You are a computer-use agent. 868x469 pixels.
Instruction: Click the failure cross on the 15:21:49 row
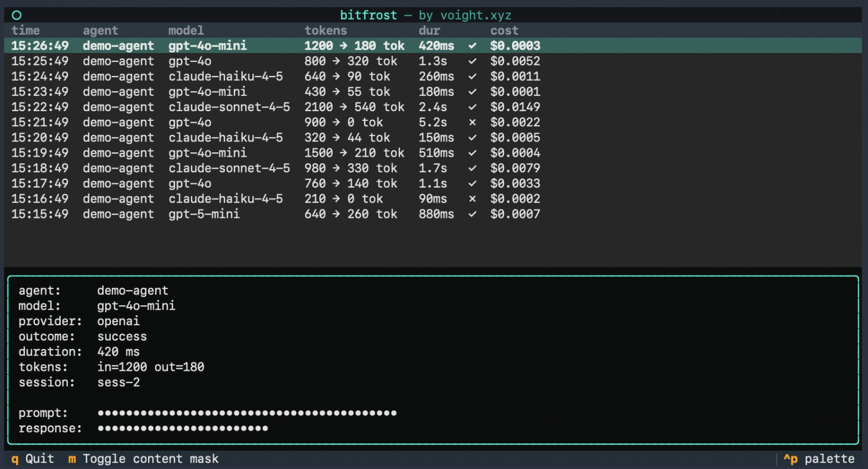pos(472,123)
